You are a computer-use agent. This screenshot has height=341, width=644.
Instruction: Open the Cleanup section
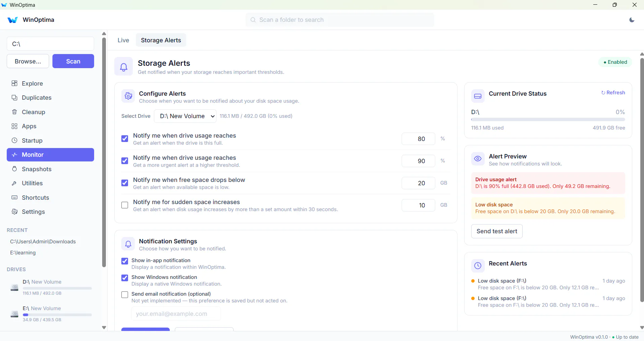click(x=50, y=112)
